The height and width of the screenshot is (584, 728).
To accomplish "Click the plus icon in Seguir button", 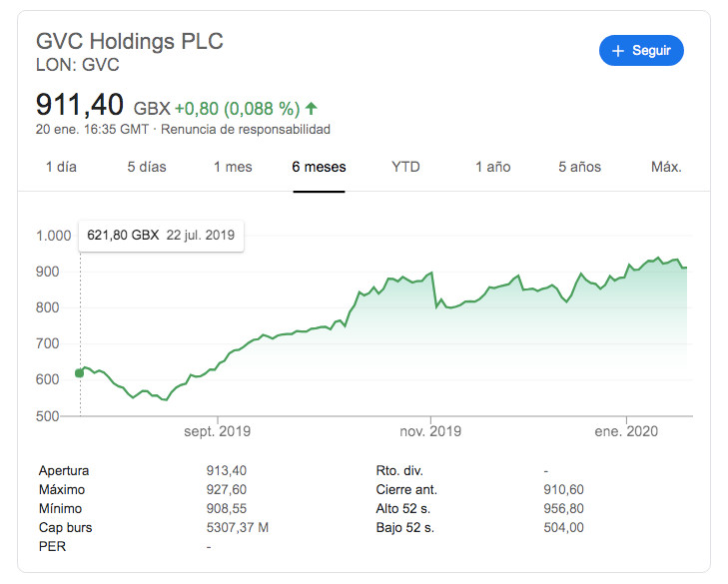I will 617,51.
